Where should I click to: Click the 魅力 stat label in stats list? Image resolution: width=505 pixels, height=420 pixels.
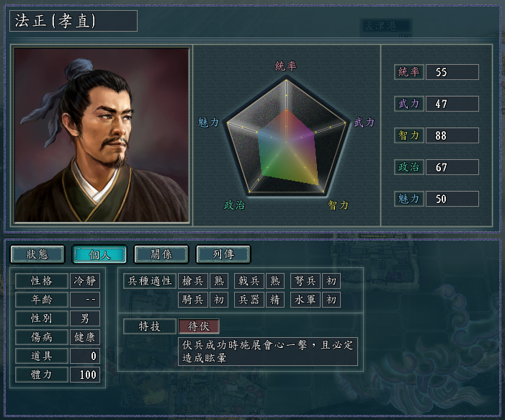click(x=408, y=199)
